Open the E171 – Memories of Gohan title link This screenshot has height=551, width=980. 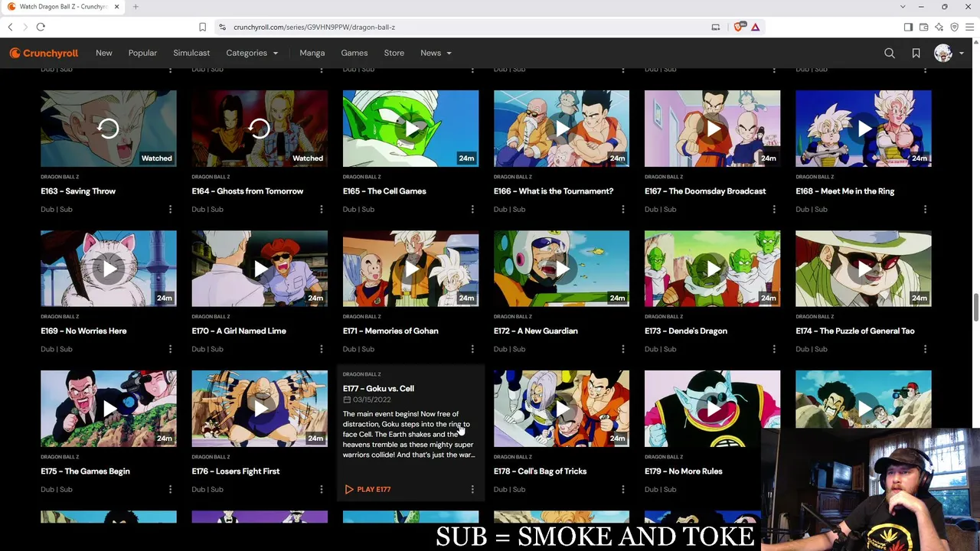click(390, 331)
